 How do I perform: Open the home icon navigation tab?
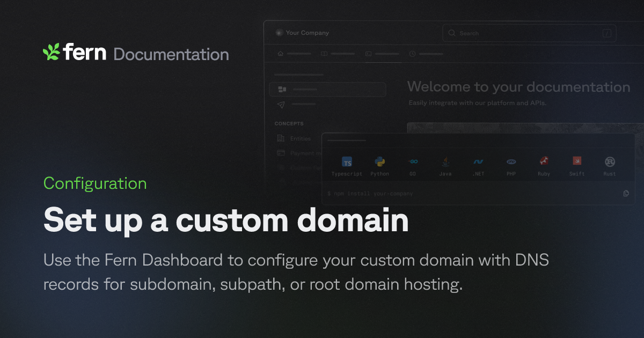(x=280, y=54)
